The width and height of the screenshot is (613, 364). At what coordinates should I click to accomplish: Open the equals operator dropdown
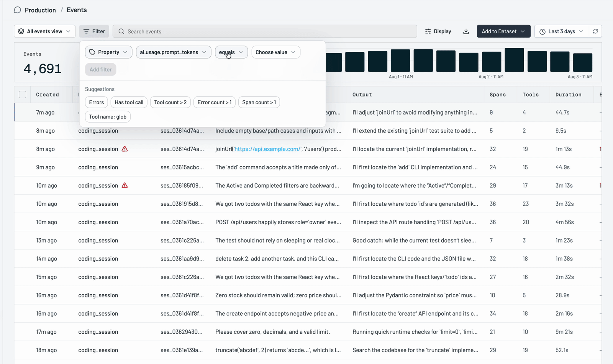[231, 52]
